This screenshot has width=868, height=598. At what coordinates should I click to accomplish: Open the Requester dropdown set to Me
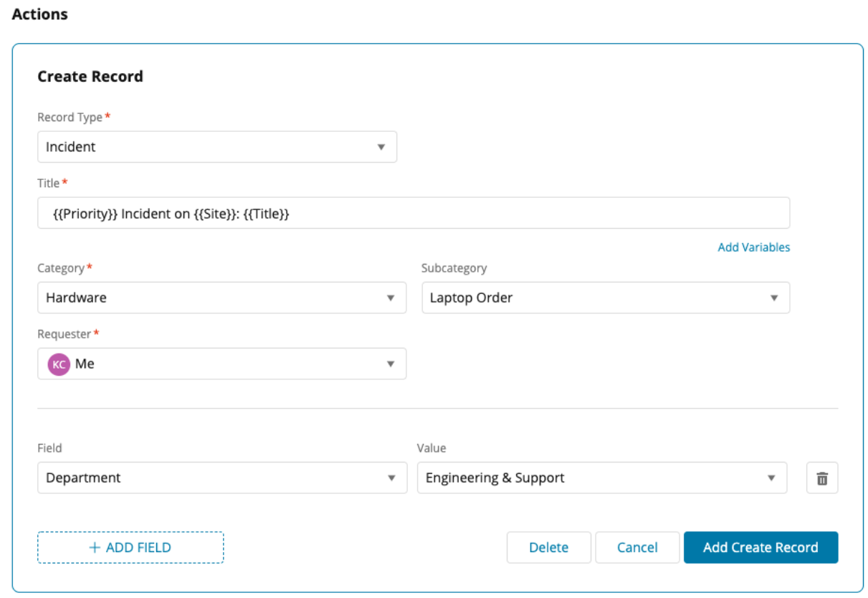click(x=221, y=364)
